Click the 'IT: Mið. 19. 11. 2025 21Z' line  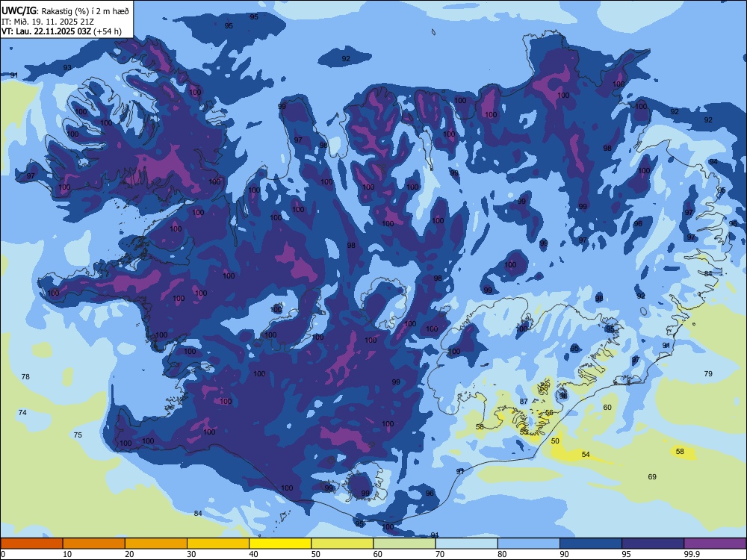coord(48,22)
